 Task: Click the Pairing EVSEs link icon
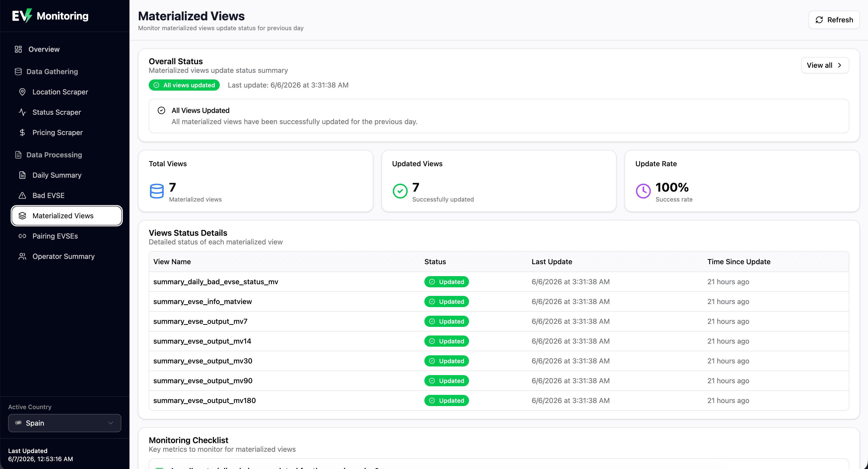pos(22,236)
